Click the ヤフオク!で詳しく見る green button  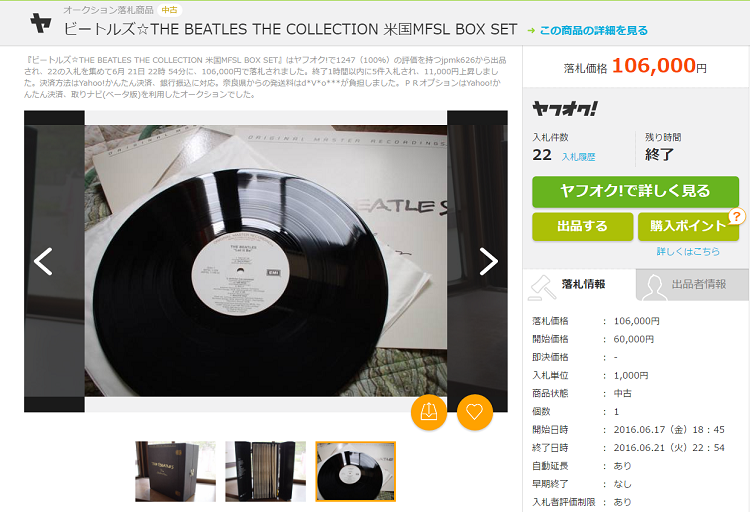pyautogui.click(x=635, y=191)
